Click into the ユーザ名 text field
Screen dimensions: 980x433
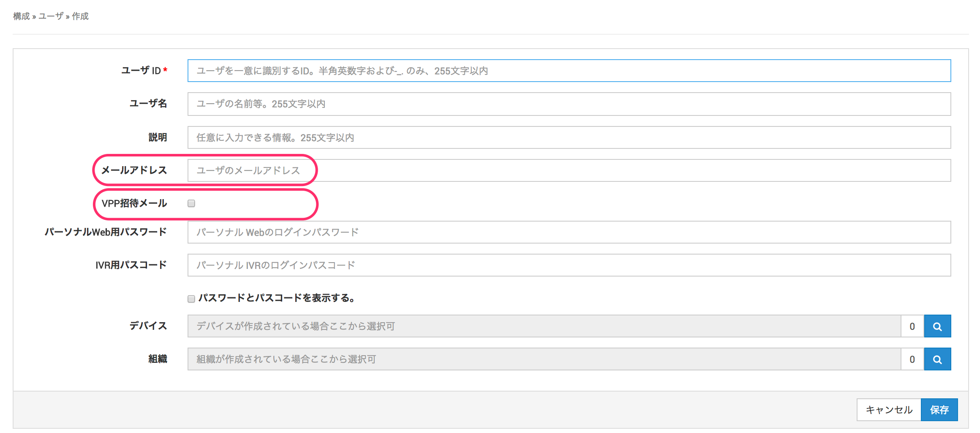(569, 104)
